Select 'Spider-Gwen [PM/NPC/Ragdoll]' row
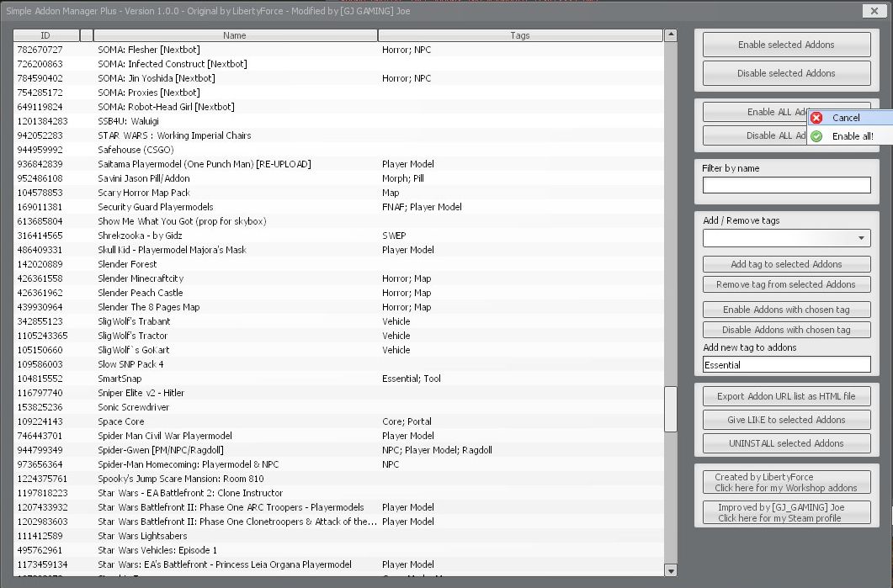 pyautogui.click(x=338, y=450)
